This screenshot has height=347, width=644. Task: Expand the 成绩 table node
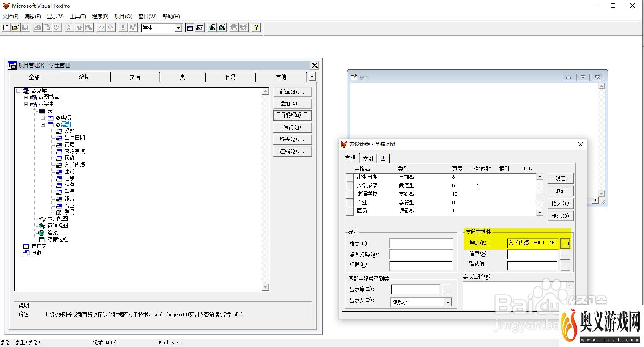click(43, 118)
